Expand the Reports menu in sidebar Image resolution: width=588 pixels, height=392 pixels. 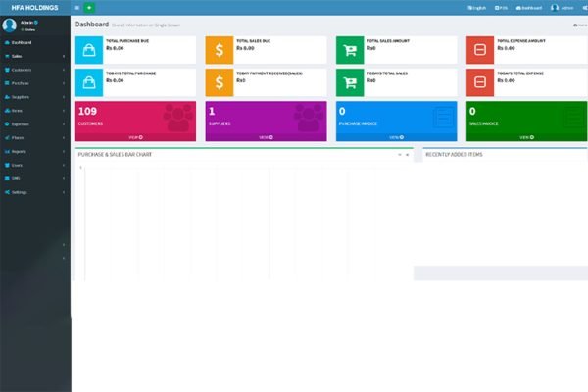pyautogui.click(x=34, y=151)
